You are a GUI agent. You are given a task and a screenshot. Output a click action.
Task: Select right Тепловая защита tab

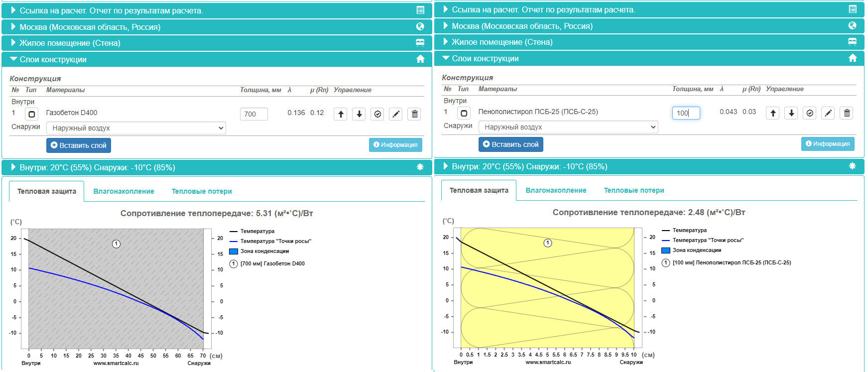(479, 190)
